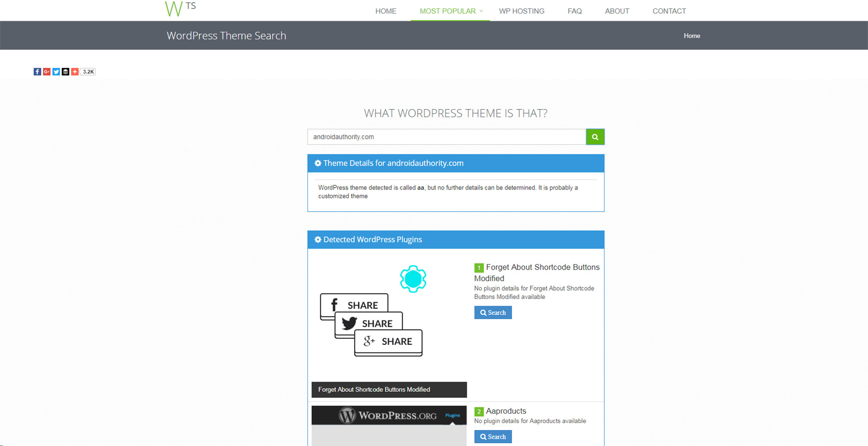Open Forget About Shortcode Buttons Modified title
This screenshot has height=446, width=868.
[x=537, y=273]
